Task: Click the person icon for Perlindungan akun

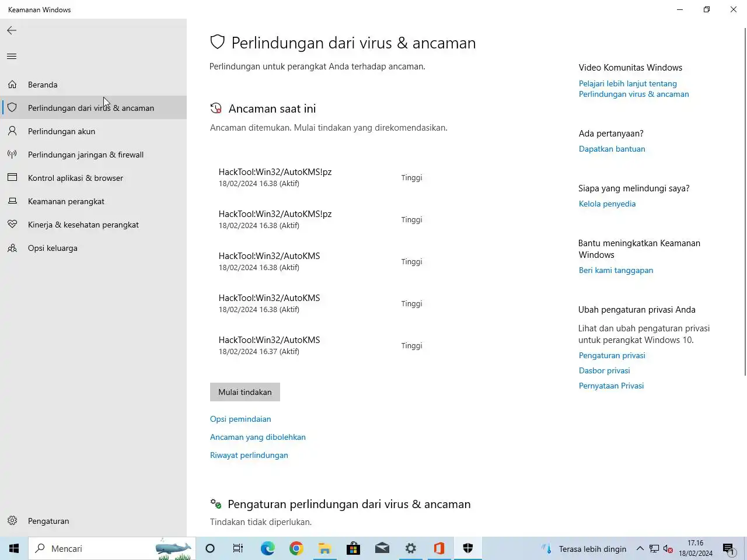Action: (12, 131)
